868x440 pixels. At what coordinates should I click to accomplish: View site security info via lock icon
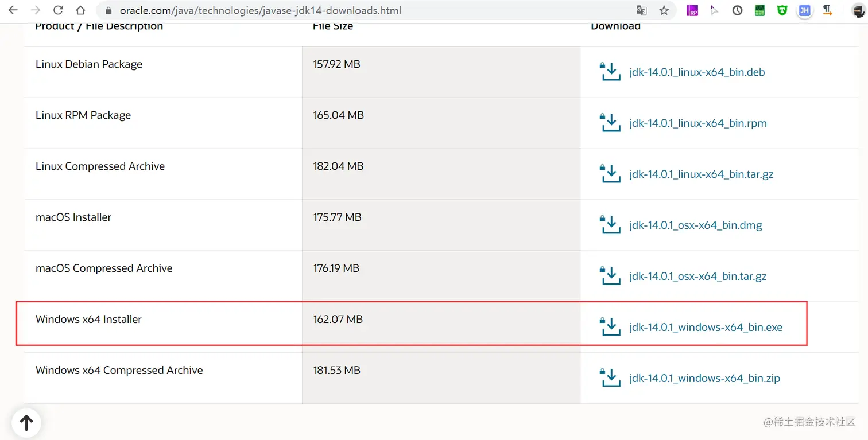pyautogui.click(x=108, y=10)
